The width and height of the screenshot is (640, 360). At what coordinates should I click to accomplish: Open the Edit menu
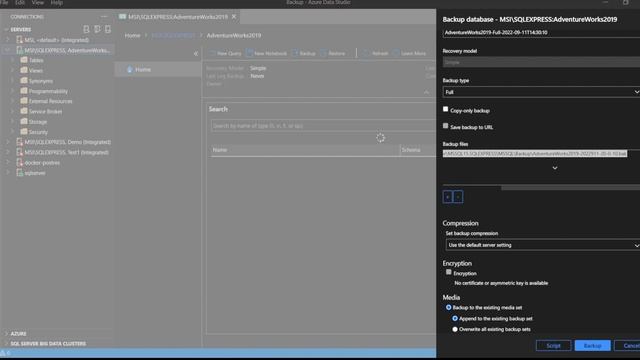coord(20,3)
